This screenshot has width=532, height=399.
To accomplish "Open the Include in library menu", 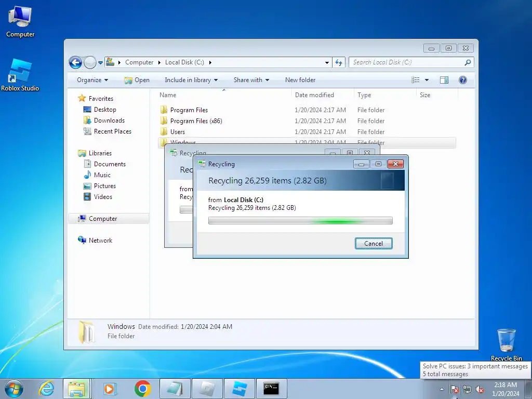I will coord(191,80).
